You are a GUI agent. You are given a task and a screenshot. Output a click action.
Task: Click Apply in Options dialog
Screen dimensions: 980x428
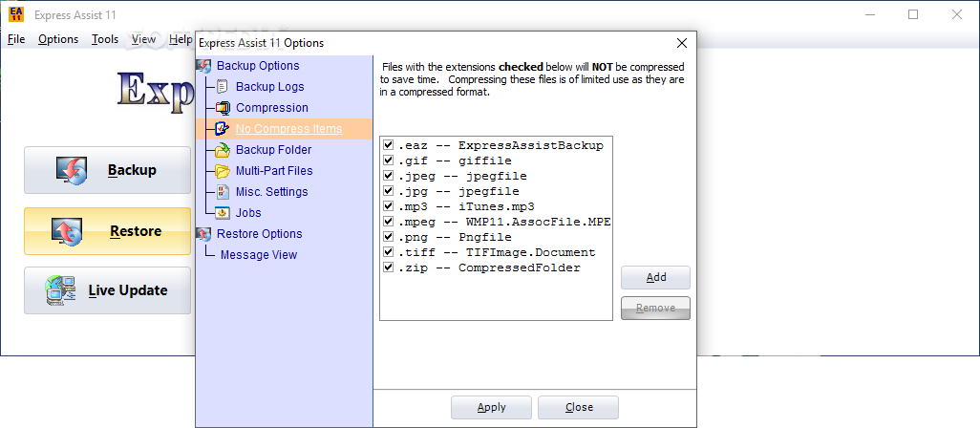click(491, 407)
